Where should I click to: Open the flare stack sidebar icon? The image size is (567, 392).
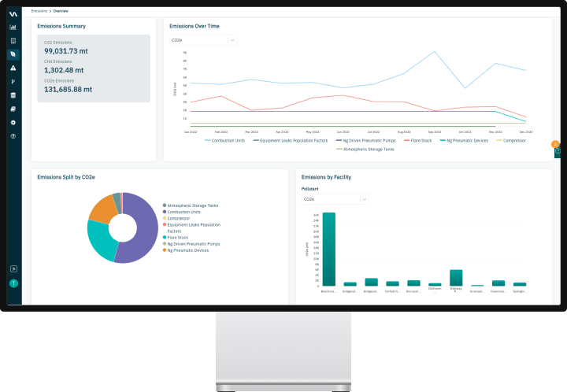(13, 82)
